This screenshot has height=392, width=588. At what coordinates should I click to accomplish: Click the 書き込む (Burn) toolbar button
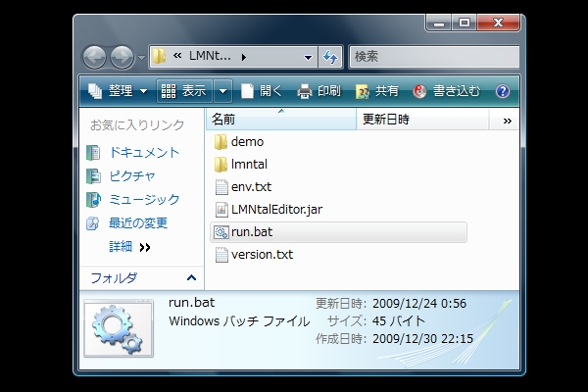[447, 91]
